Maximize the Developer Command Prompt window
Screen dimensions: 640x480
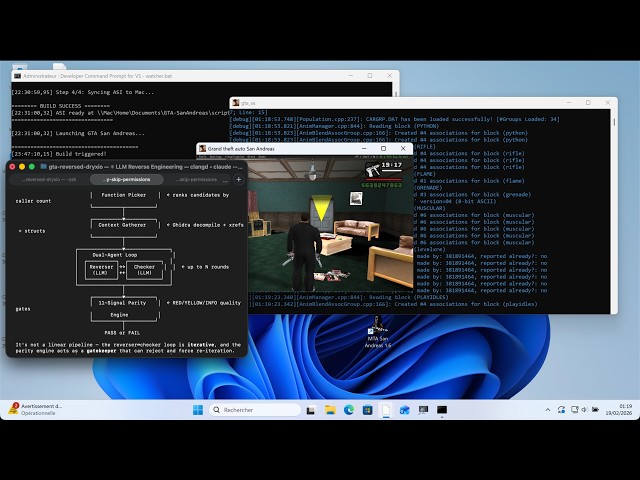(x=370, y=76)
